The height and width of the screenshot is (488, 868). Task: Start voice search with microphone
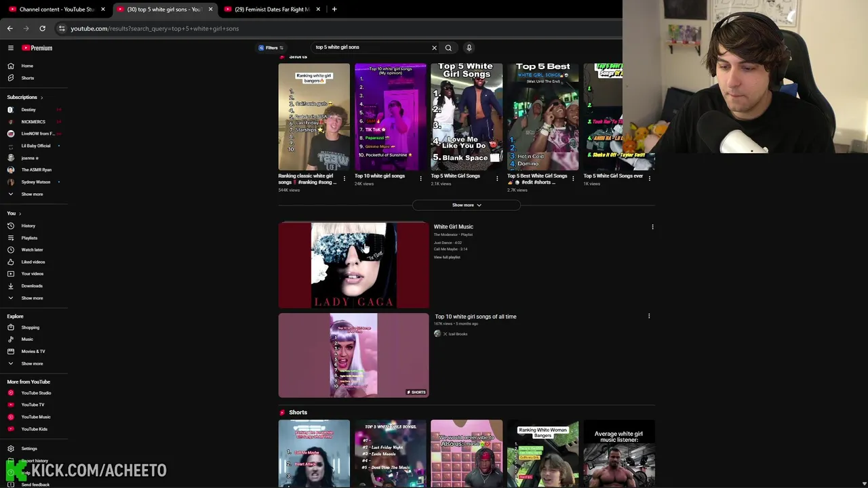(469, 47)
